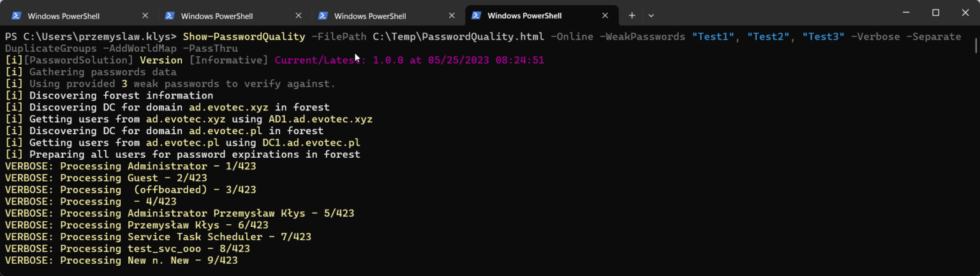Viewport: 980px width, 276px height.
Task: Close the first Windows PowerShell tab
Action: (x=145, y=16)
